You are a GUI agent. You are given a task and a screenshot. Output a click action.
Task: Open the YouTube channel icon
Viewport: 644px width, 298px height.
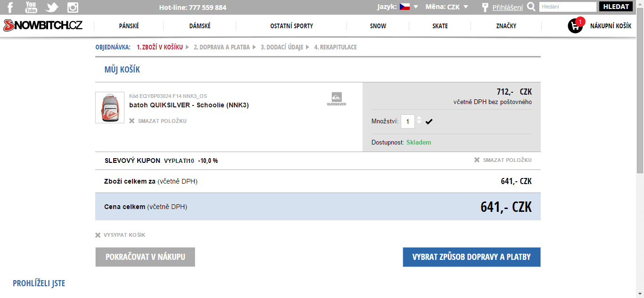point(31,7)
